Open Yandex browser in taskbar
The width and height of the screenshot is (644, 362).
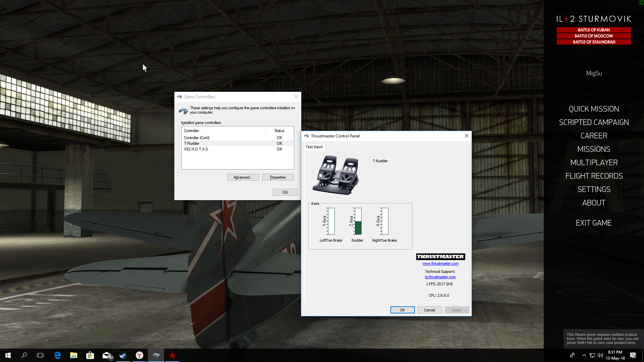click(140, 355)
